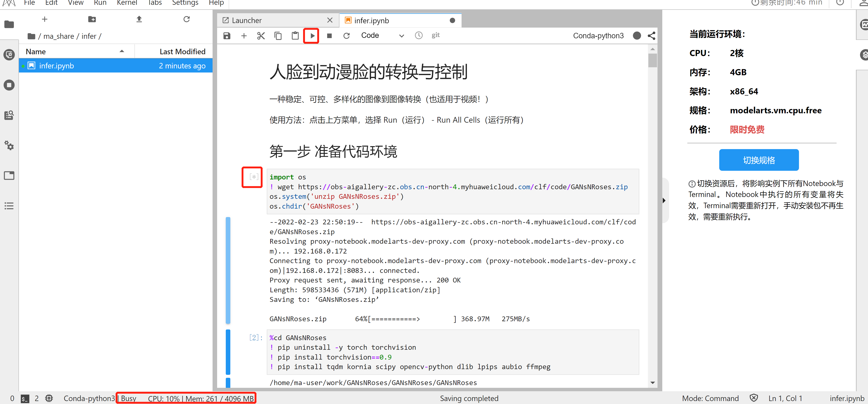Collapse cell 2 using its blue sidebar
Screen dimensions: 868x404
228,352
